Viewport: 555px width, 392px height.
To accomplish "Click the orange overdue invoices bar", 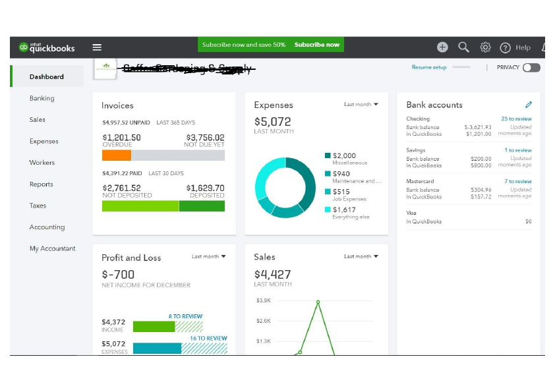I will [117, 155].
